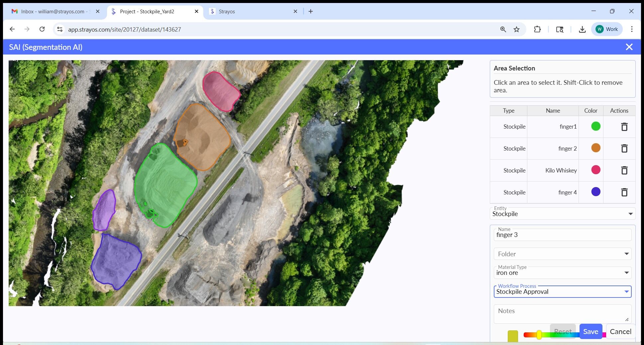This screenshot has height=345, width=644.
Task: Click into the Notes text area
Action: click(563, 314)
